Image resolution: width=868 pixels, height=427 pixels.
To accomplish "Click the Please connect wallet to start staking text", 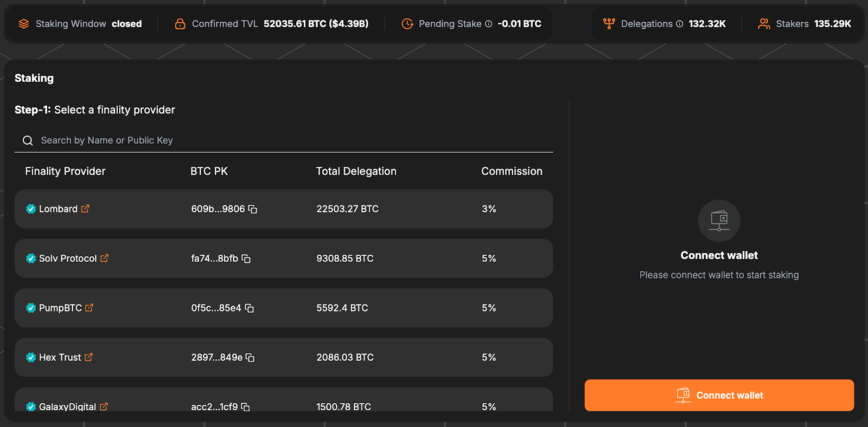I will (719, 275).
